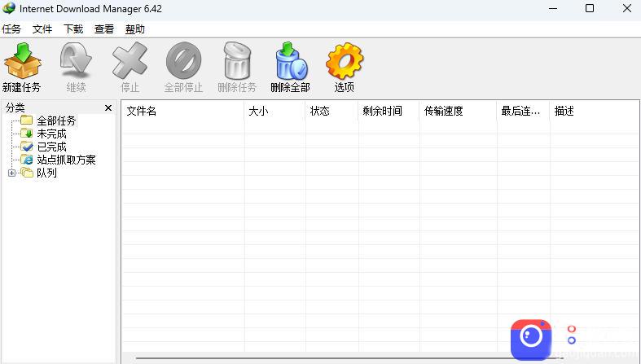Click the 继续 (resume) toolbar icon
Image resolution: width=641 pixels, height=364 pixels.
coord(76,60)
